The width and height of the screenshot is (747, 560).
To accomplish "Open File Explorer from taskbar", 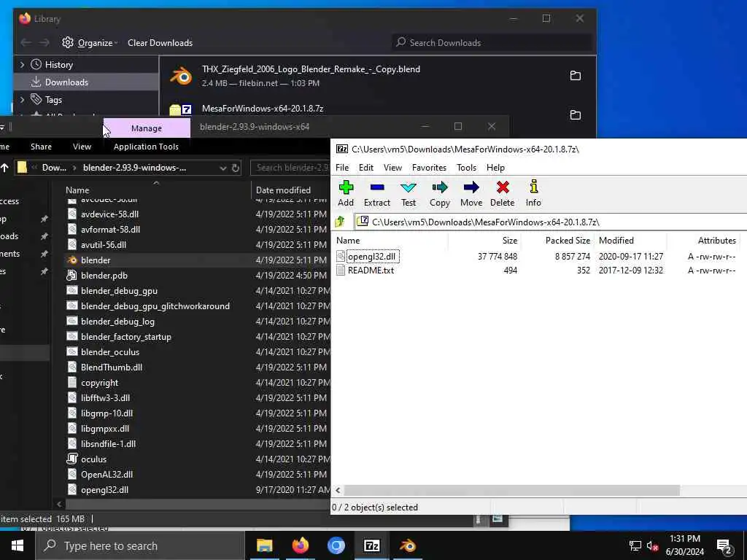I will [264, 545].
